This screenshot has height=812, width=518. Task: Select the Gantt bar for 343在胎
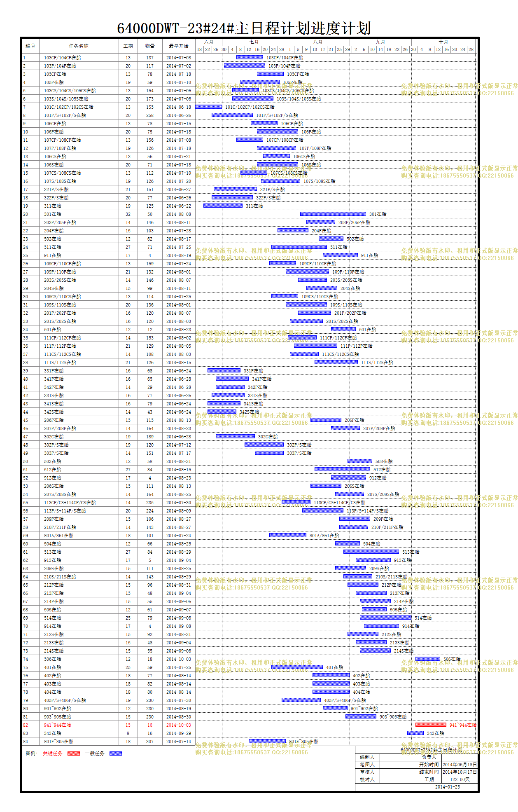[415, 733]
